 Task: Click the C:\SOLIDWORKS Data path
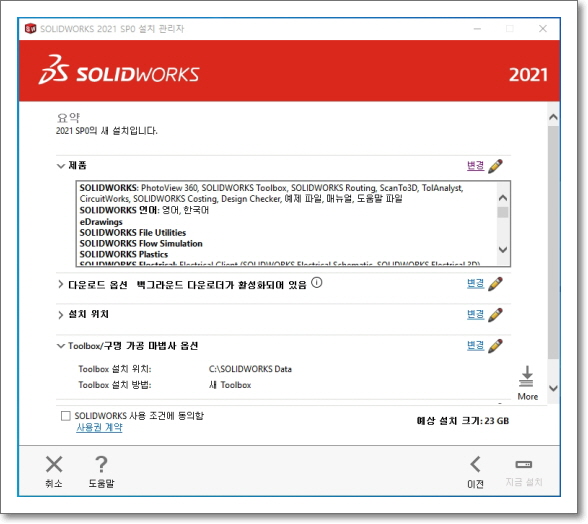click(x=250, y=369)
